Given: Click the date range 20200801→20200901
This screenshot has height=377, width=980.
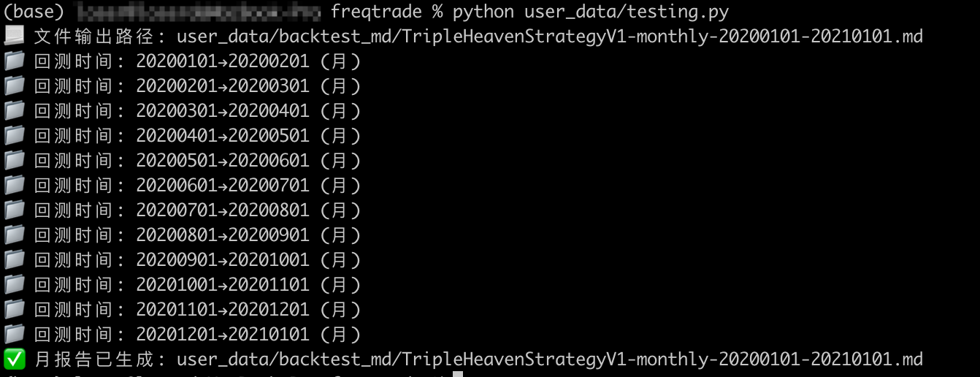Looking at the screenshot, I should 222,235.
